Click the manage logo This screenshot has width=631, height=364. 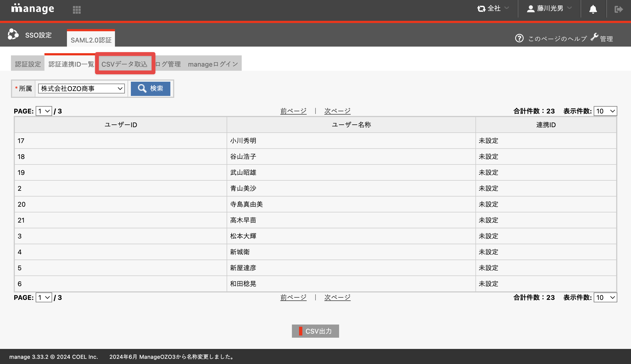[33, 9]
